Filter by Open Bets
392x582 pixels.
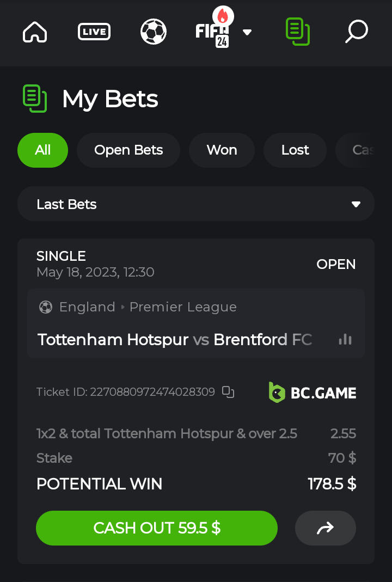128,150
